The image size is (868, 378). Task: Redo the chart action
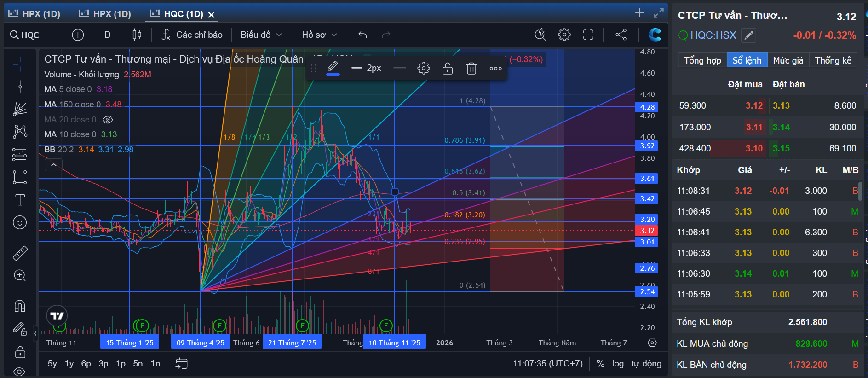coord(386,35)
